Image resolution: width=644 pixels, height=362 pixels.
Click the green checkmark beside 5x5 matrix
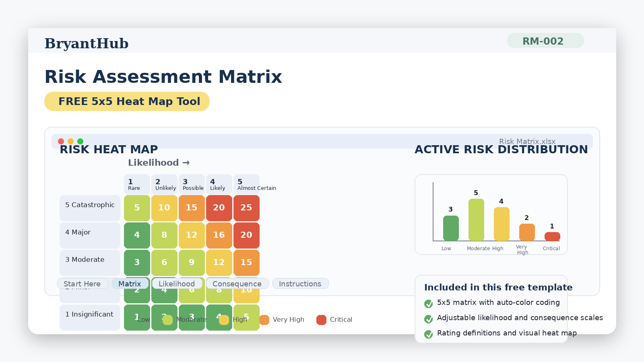[x=429, y=304]
